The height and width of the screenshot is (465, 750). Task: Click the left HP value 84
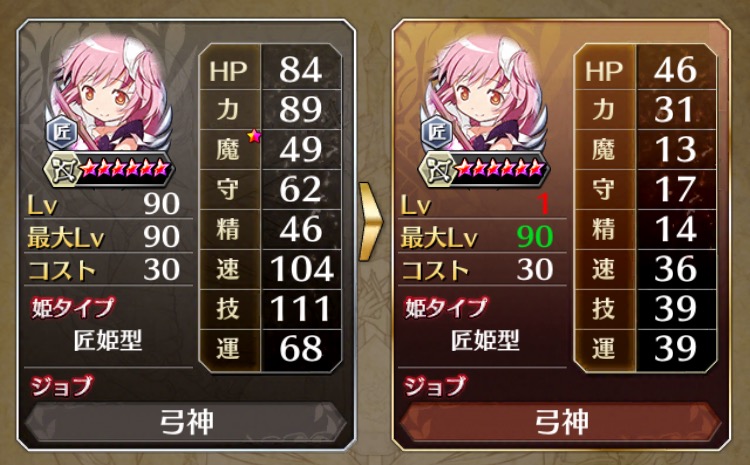click(x=301, y=69)
